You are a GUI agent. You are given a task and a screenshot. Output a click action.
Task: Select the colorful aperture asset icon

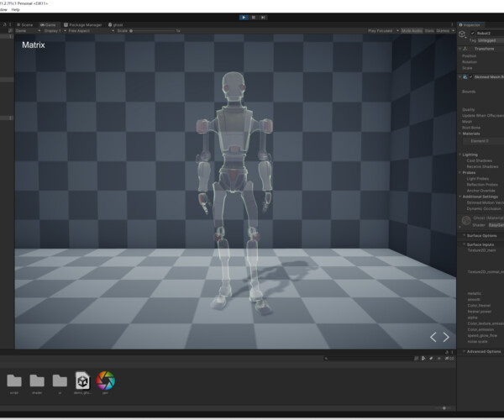pyautogui.click(x=106, y=382)
